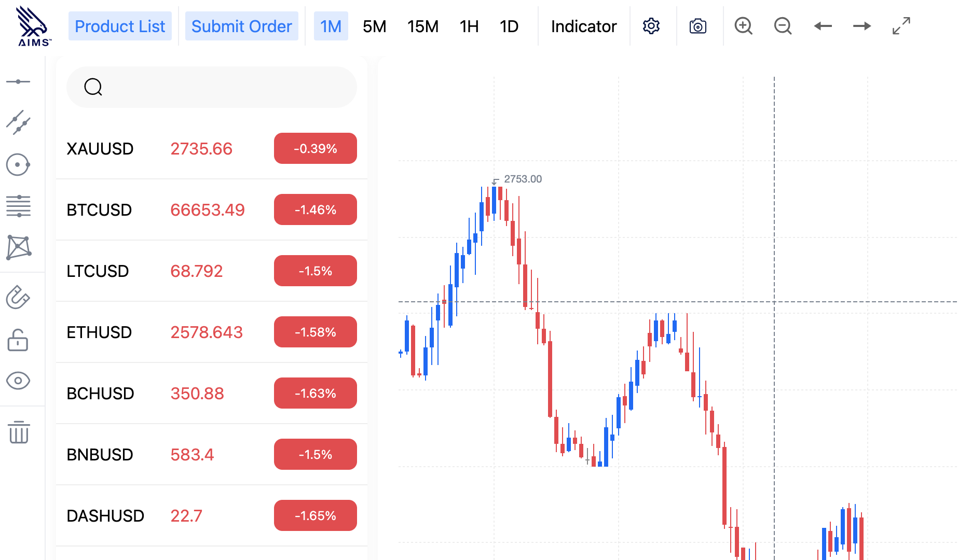Open the Indicator menu
This screenshot has width=958, height=560.
pyautogui.click(x=584, y=26)
